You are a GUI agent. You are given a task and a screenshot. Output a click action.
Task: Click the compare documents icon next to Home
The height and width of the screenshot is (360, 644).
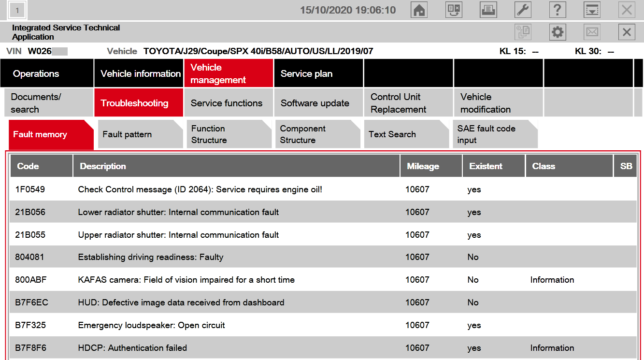click(x=454, y=10)
